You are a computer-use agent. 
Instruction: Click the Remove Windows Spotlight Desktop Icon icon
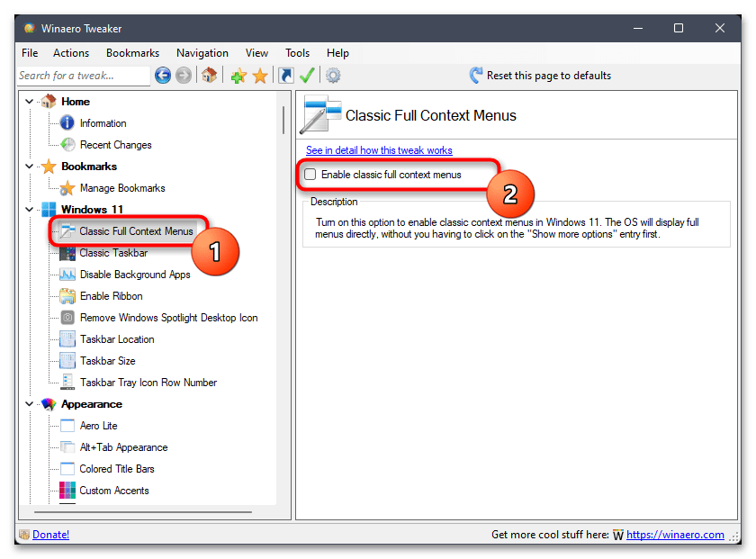tap(67, 318)
